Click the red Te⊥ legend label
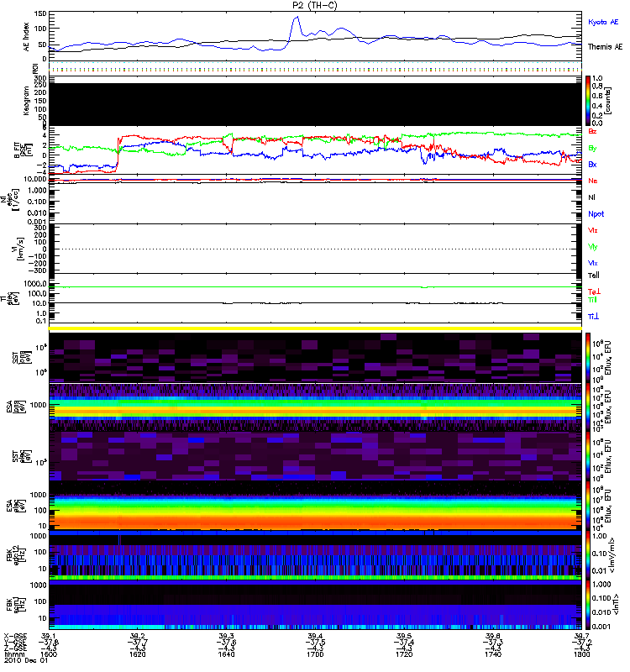Screen dimensions: 630x672 594,291
